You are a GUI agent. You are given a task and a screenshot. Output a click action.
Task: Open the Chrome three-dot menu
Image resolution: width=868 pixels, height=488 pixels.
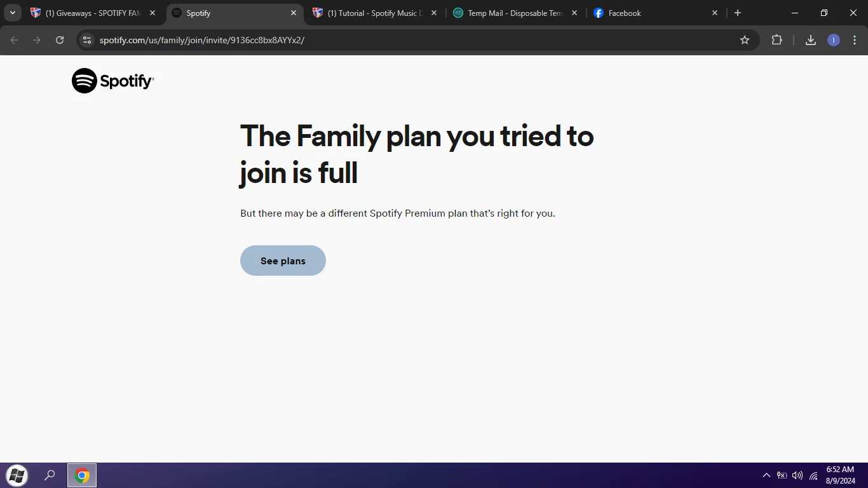tap(855, 40)
